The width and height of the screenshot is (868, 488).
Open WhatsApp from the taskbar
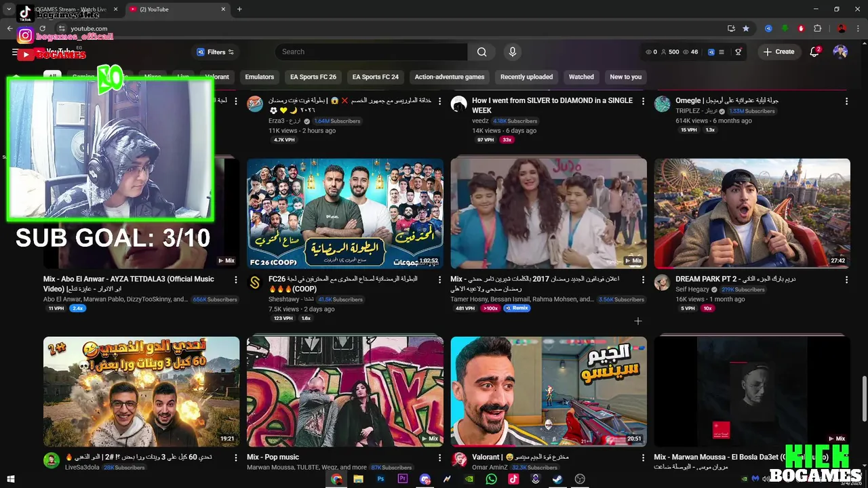pyautogui.click(x=492, y=479)
